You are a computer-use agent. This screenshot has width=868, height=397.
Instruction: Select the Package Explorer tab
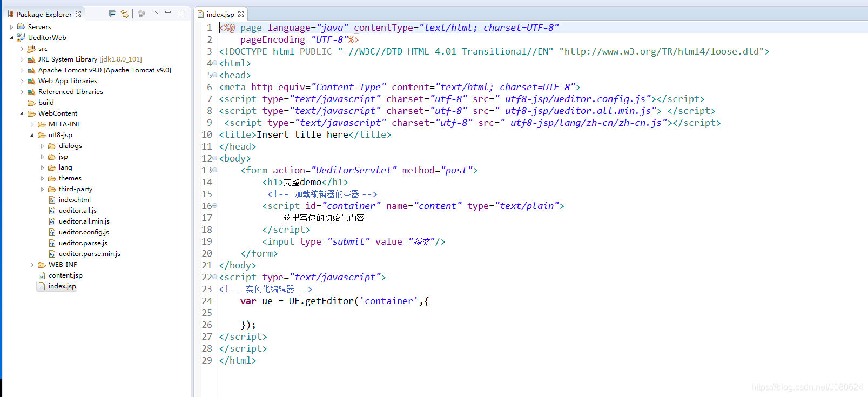[x=44, y=14]
